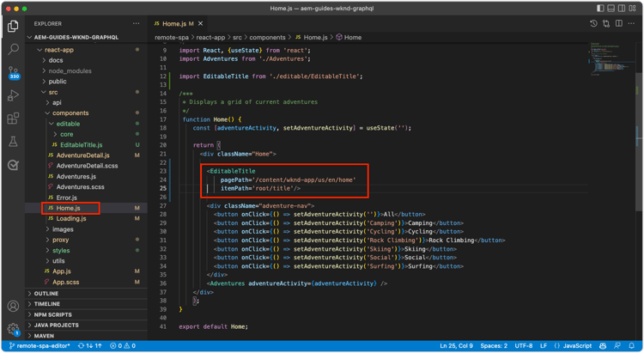Click JavaScript language mode in status bar

pyautogui.click(x=577, y=345)
